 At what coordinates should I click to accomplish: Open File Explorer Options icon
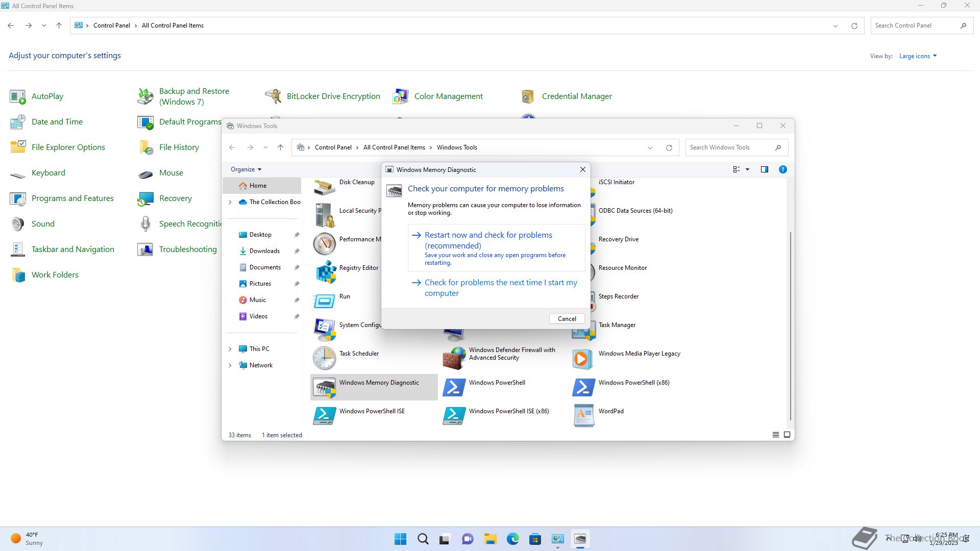pyautogui.click(x=18, y=147)
